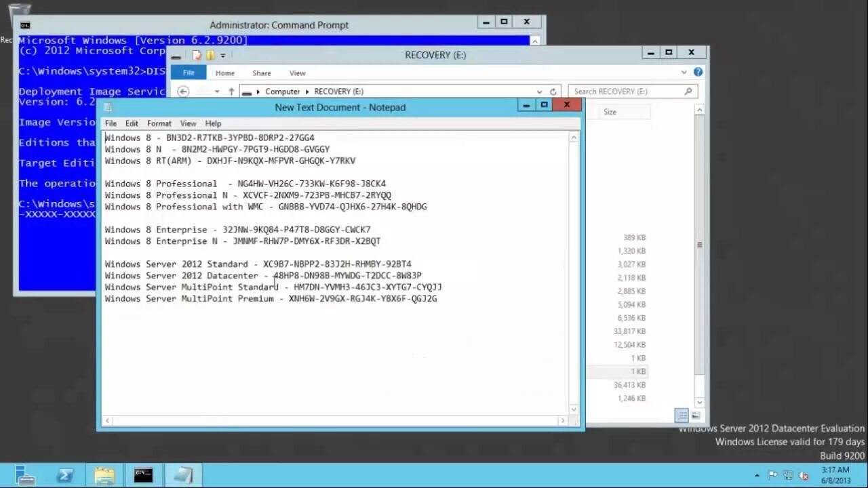
Task: Click New Folder icon in Explorer quick access toolbar
Action: click(210, 56)
